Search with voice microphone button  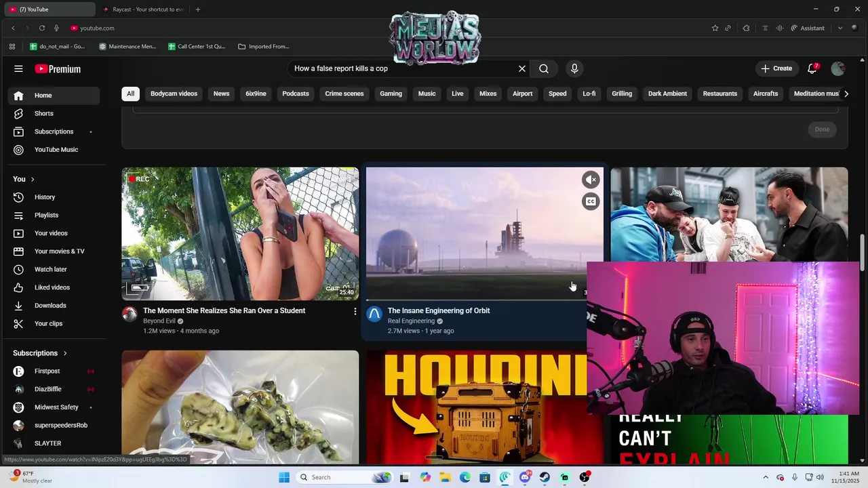pos(574,68)
